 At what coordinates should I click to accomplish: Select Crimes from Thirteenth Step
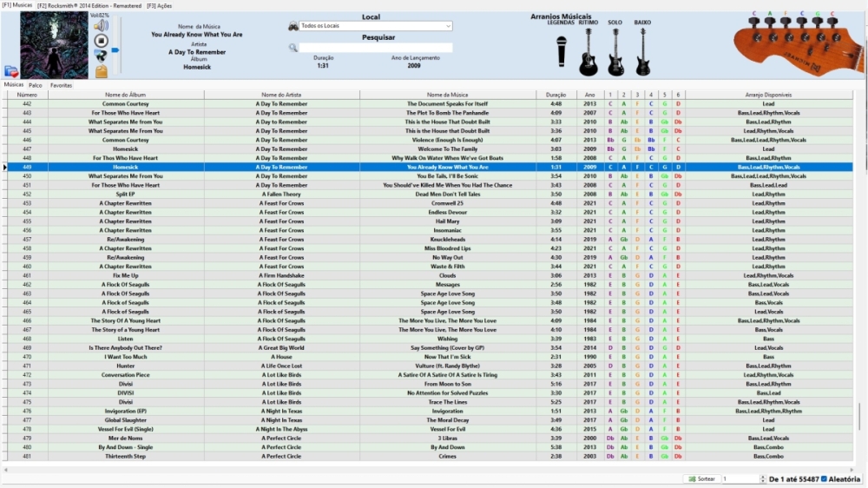(430, 457)
